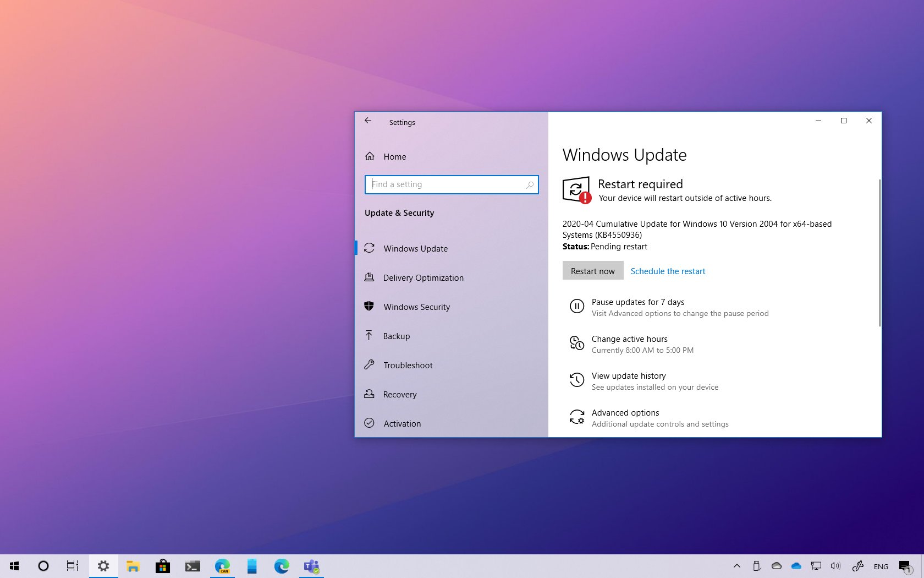The width and height of the screenshot is (924, 578).
Task: Open View update history
Action: 628,376
